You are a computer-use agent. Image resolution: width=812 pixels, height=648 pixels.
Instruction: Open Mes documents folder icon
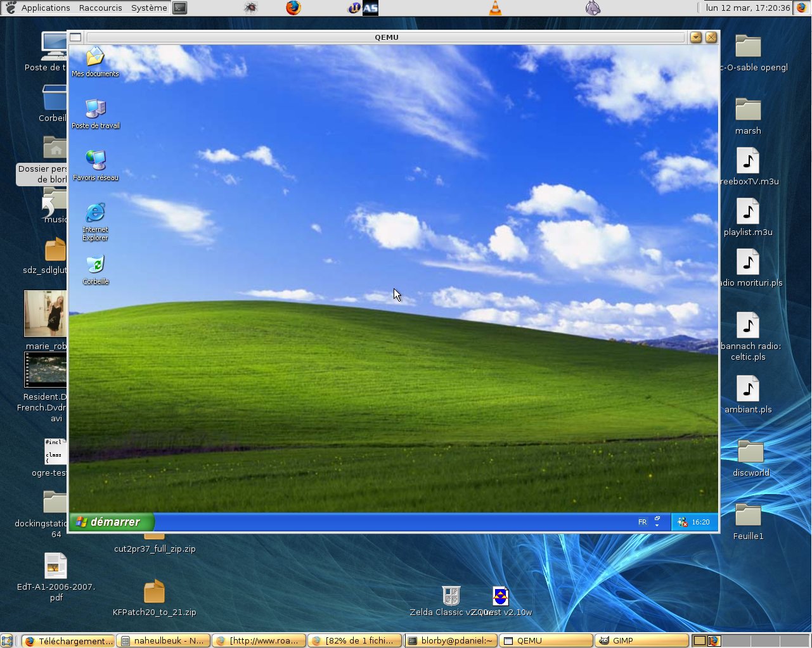click(95, 57)
